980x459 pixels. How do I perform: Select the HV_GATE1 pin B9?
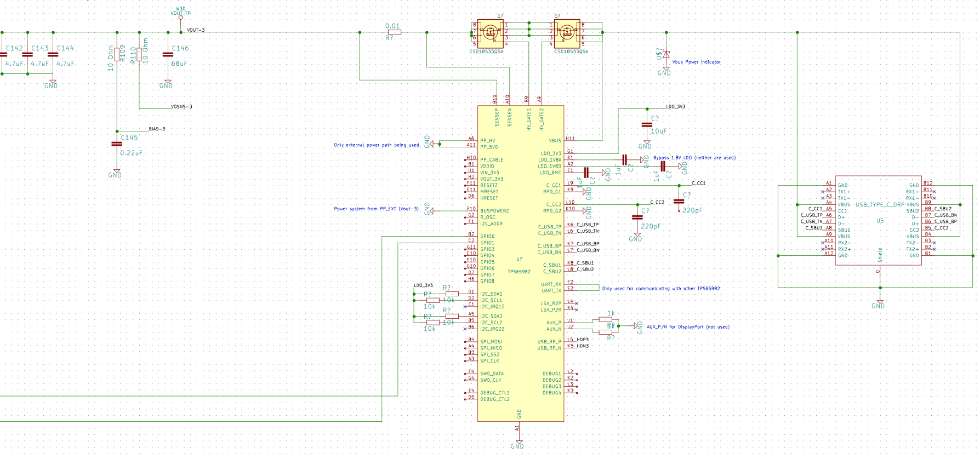pyautogui.click(x=527, y=99)
